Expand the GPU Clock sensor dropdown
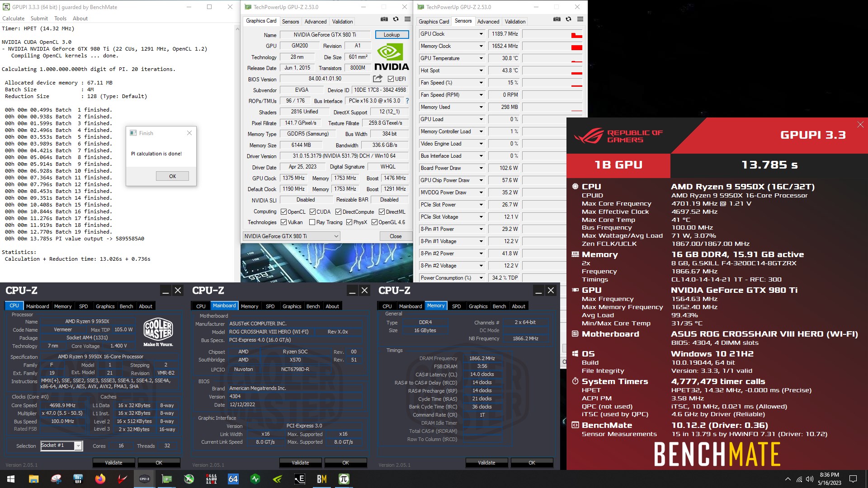The width and height of the screenshot is (868, 488). coord(481,34)
